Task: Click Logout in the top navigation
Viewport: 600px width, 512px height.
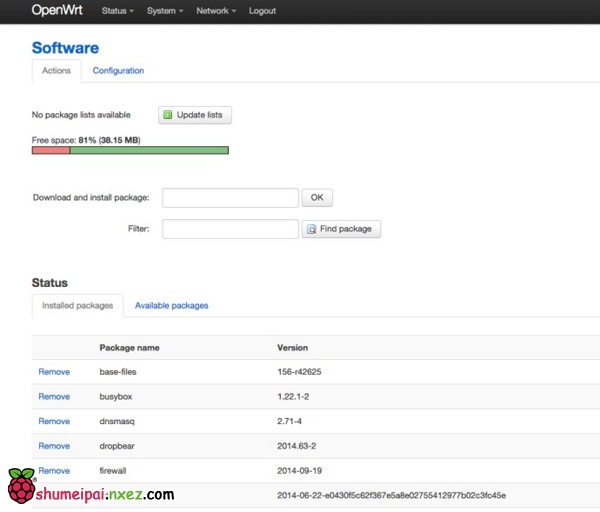Action: pos(262,11)
